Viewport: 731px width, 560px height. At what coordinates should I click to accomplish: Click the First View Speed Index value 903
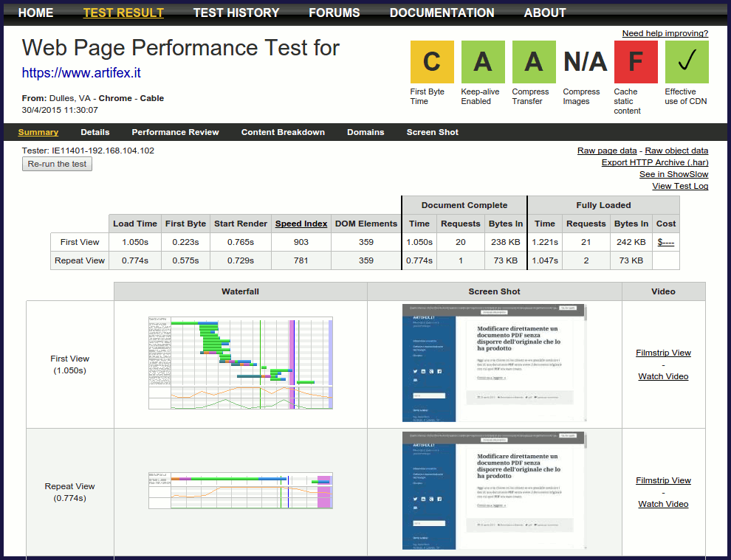tap(301, 242)
